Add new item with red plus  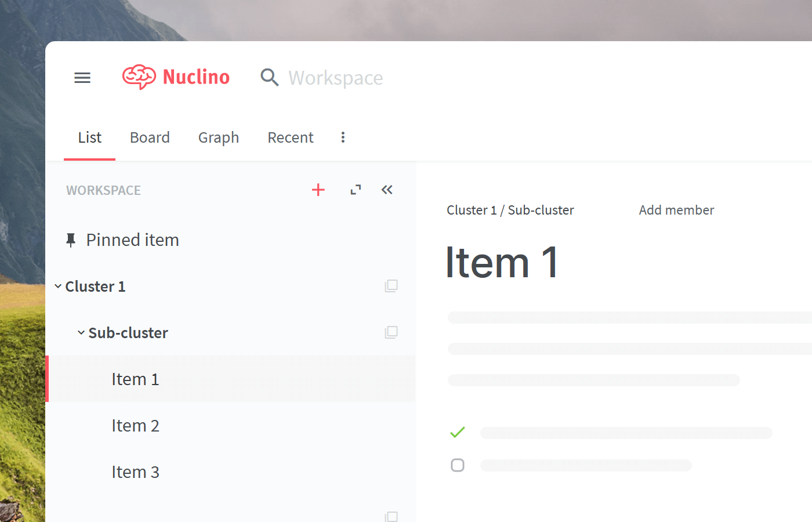[318, 190]
